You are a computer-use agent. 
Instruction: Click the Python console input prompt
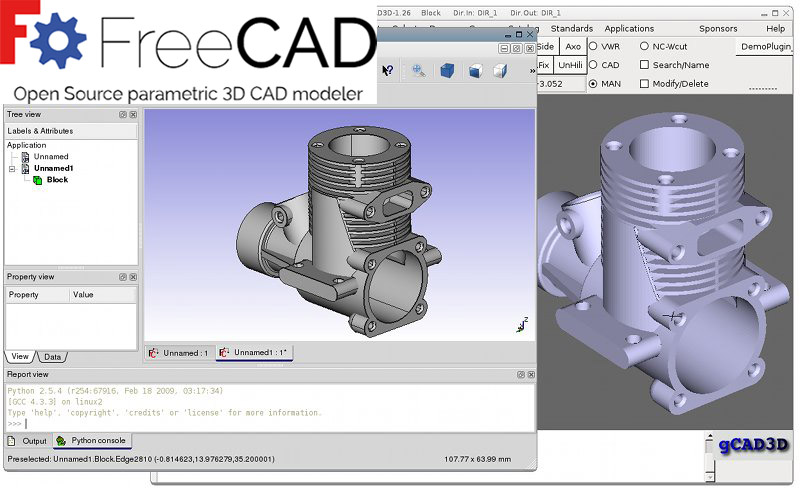26,424
